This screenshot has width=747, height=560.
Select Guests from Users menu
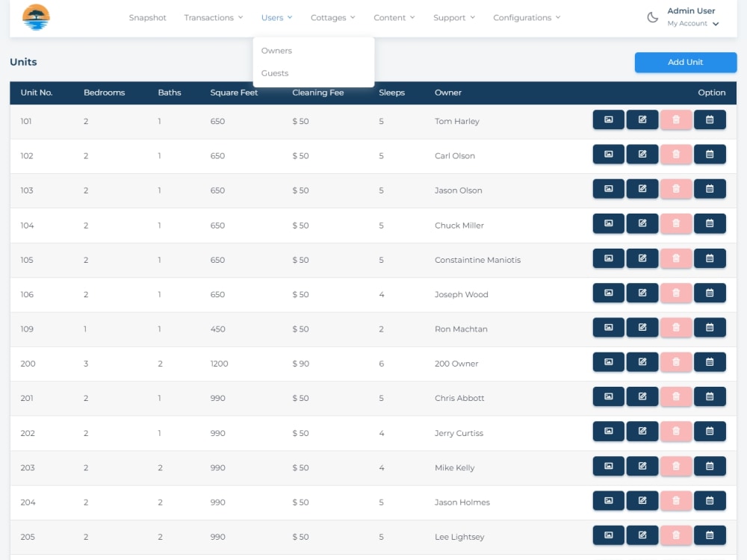click(275, 73)
